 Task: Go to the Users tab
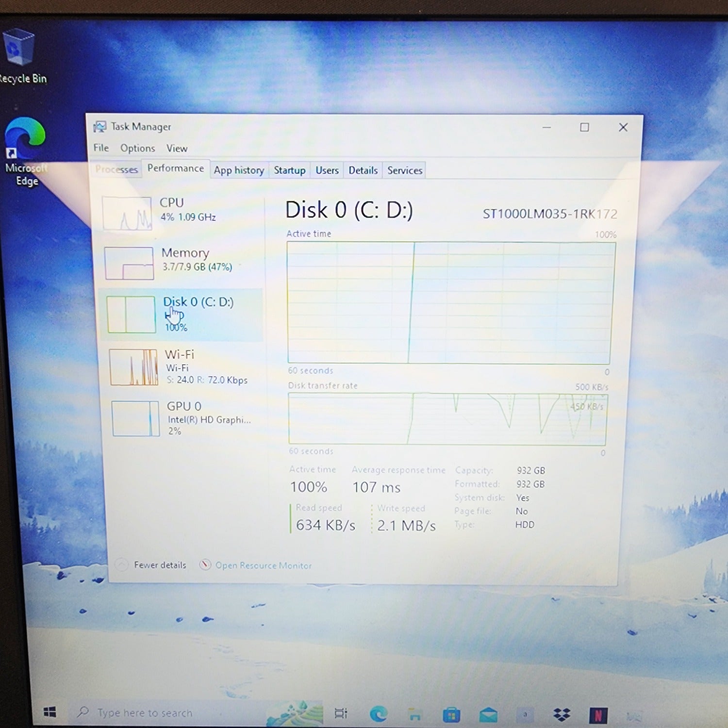327,170
